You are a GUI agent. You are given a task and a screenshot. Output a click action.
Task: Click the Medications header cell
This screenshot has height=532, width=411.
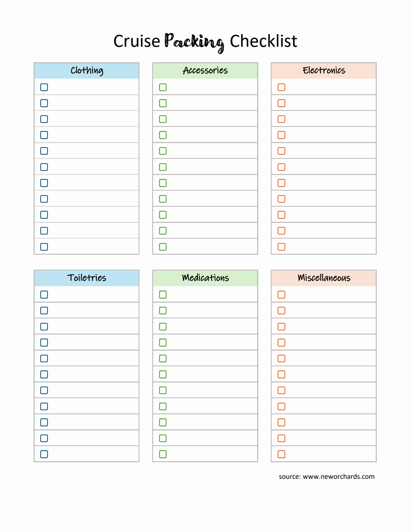[205, 278]
